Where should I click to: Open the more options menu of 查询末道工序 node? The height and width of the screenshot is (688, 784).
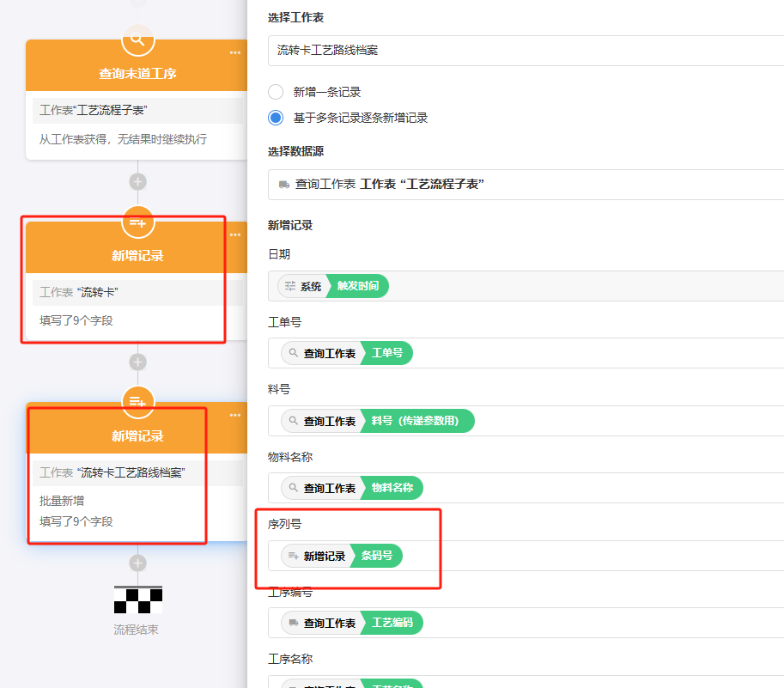235,52
